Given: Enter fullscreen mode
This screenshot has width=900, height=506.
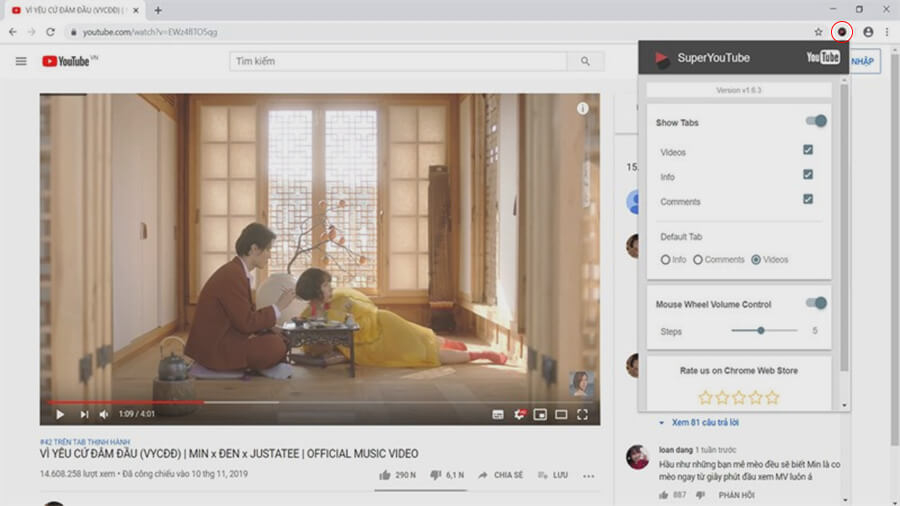Looking at the screenshot, I should 583,414.
